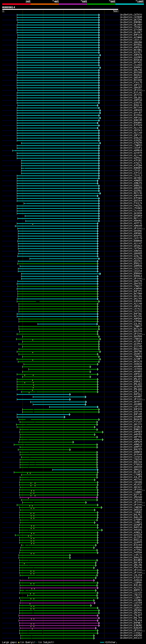146x644 pixels.
Task: Select the UniRef100_A9XNM8 label
Action: point(131,404)
